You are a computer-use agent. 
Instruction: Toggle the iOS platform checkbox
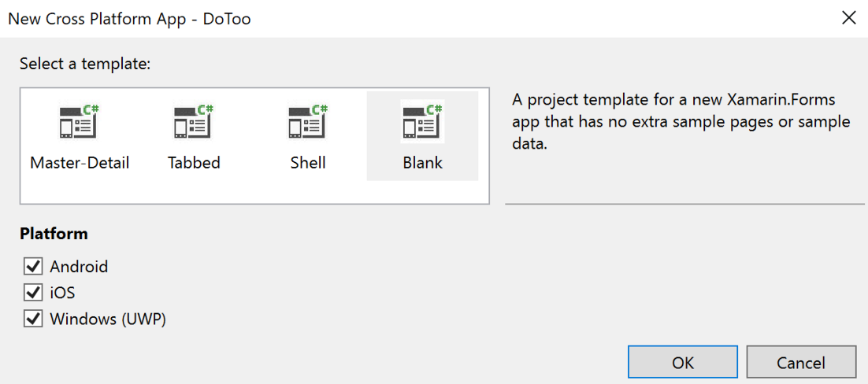pyautogui.click(x=33, y=292)
